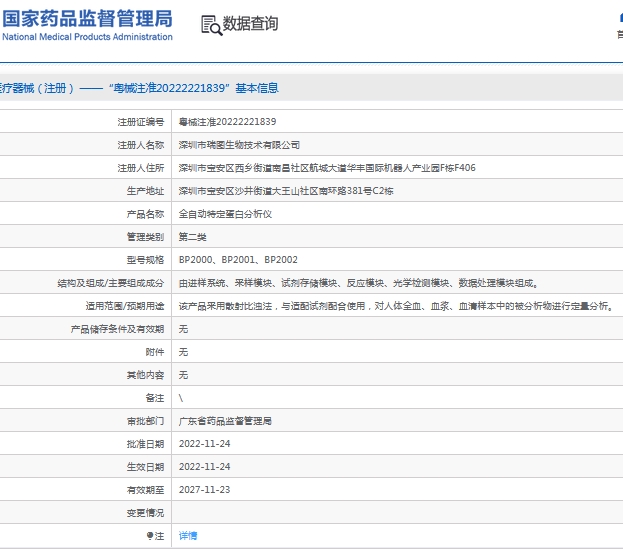Click the registrant address ending F栋F406
This screenshot has height=549, width=623.
point(327,168)
